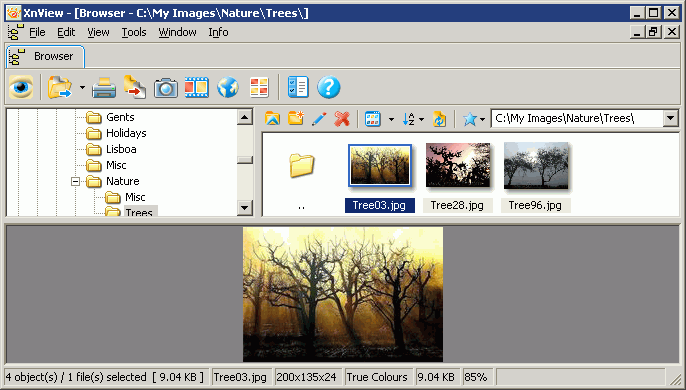Viewport: 686px width, 390px height.
Task: Open the Edit menu
Action: pos(66,32)
